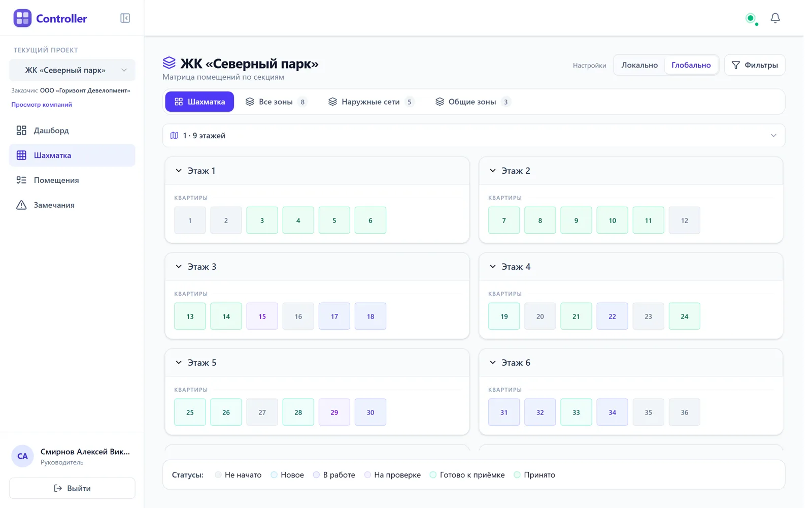812x508 pixels.
Task: Collapse Этаж 5 section
Action: [179, 363]
